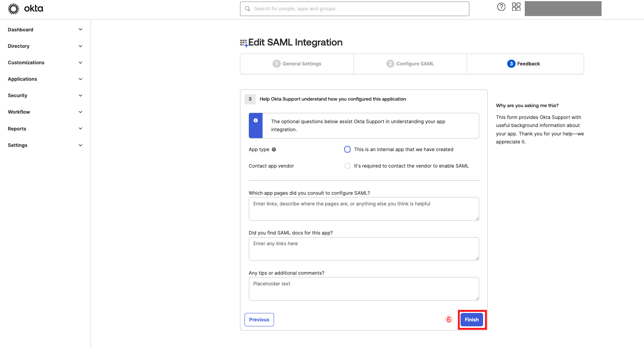The width and height of the screenshot is (644, 347).
Task: Open Dashboard in the sidebar
Action: (x=21, y=30)
